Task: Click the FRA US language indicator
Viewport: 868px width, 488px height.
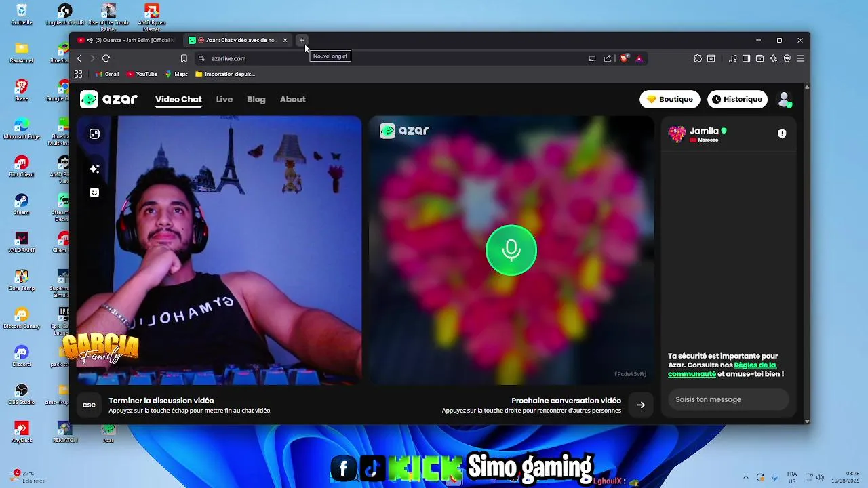Action: [x=792, y=477]
